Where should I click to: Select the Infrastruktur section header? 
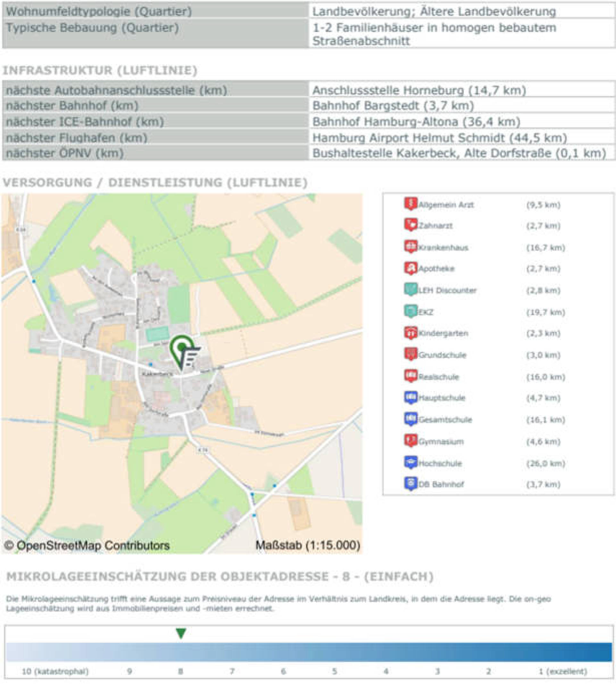[x=101, y=70]
